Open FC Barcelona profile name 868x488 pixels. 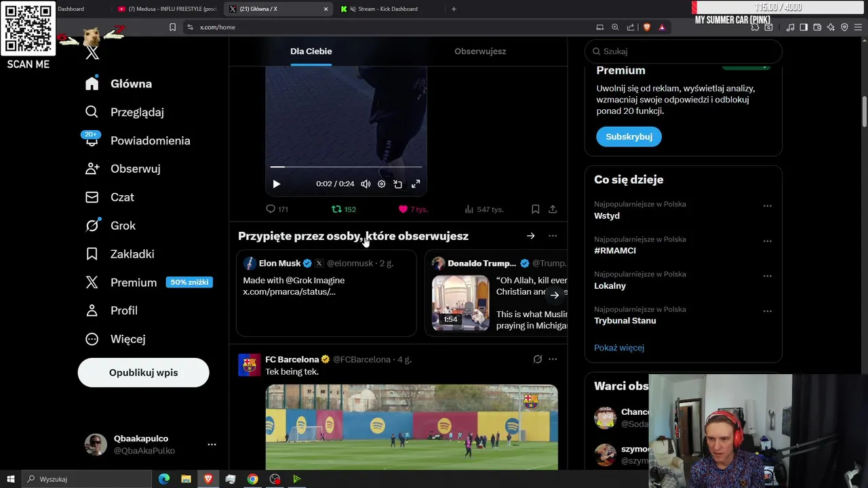point(292,359)
